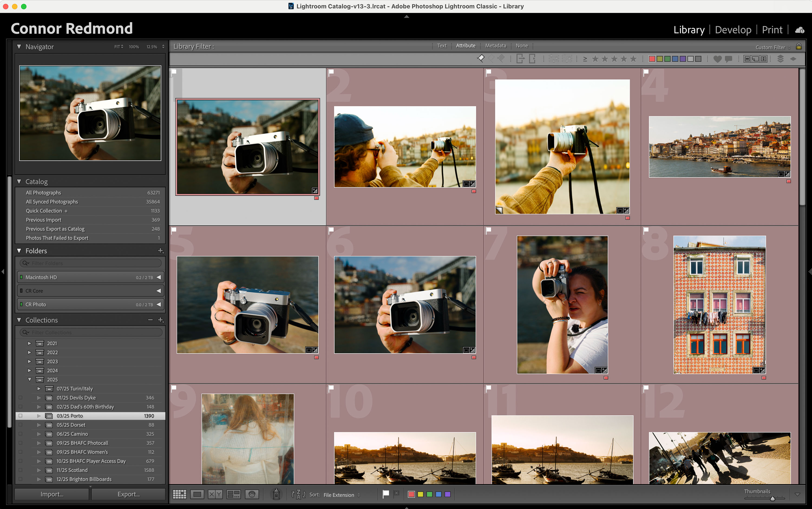Filter by flagged photos (white flag)
The width and height of the screenshot is (812, 509).
481,59
